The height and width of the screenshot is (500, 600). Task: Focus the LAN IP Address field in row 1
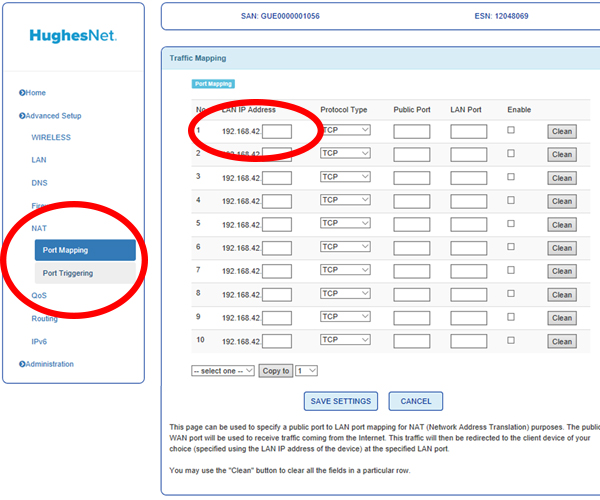click(277, 132)
